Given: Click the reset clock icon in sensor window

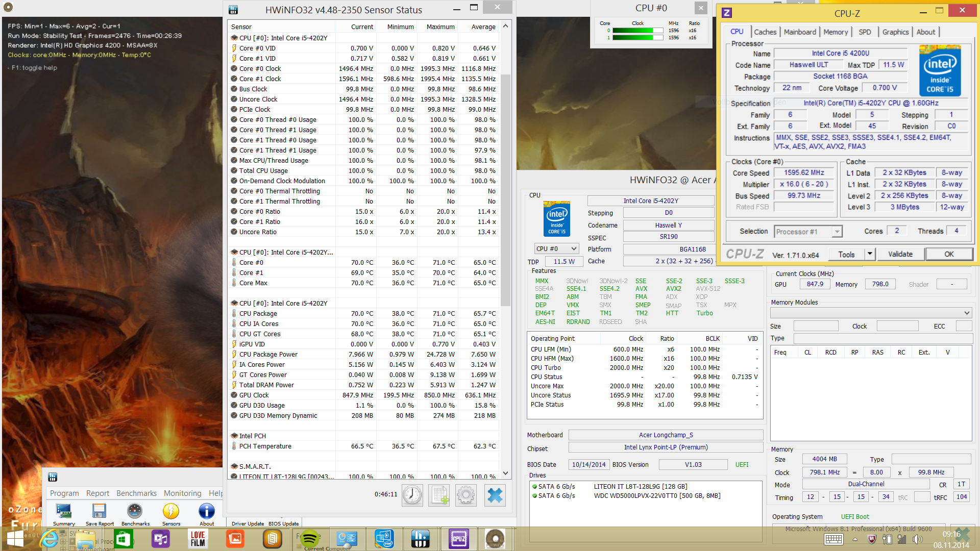Looking at the screenshot, I should (x=412, y=495).
